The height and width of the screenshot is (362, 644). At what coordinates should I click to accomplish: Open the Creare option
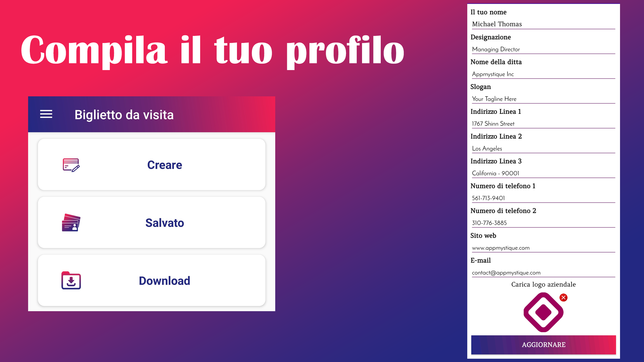pyautogui.click(x=152, y=165)
